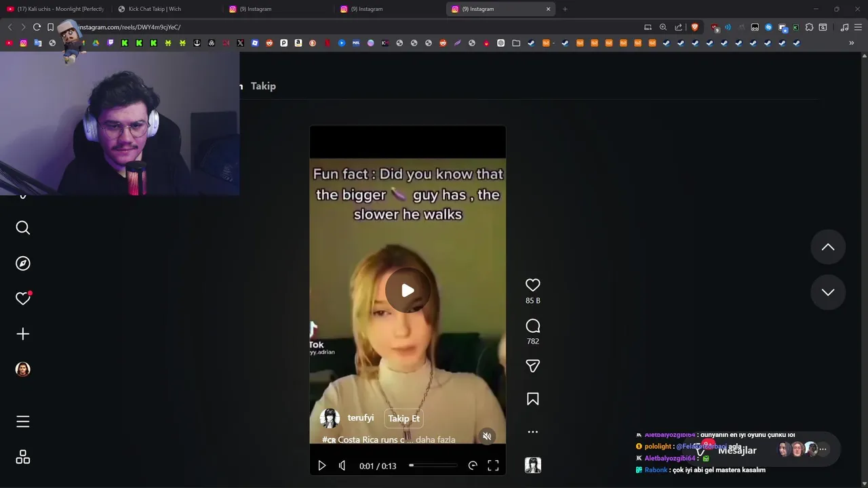Viewport: 868px width, 488px height.
Task: Open the sidebar hamburger More menu
Action: click(x=23, y=422)
